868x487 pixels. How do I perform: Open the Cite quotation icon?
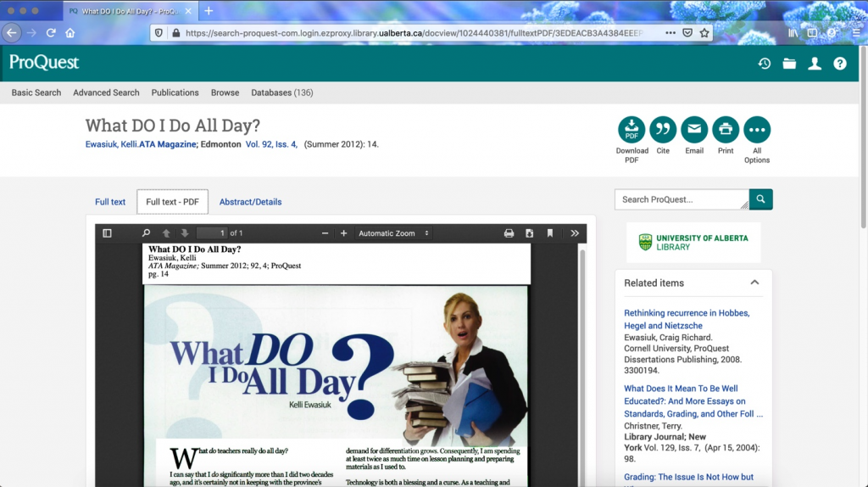(x=663, y=130)
